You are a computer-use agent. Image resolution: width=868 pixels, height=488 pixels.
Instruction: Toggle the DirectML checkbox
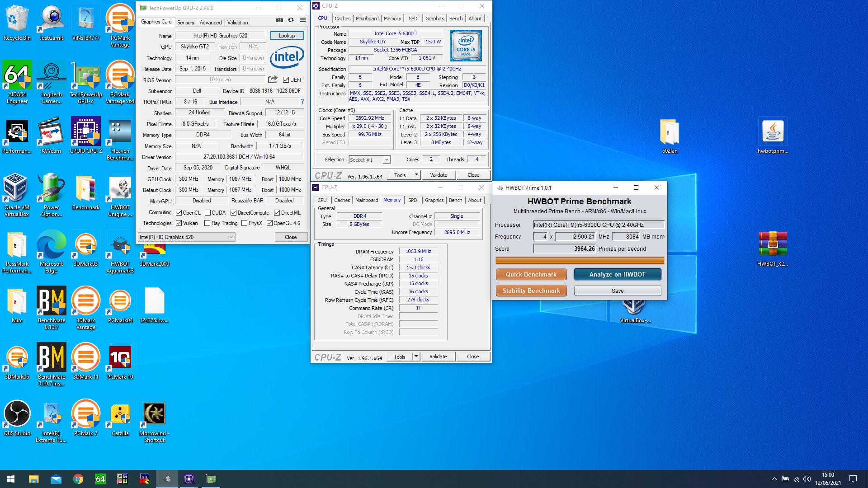pos(277,213)
